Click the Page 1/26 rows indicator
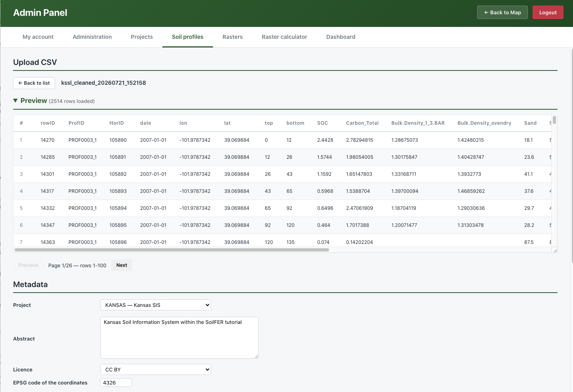The image size is (573, 392). (x=77, y=266)
